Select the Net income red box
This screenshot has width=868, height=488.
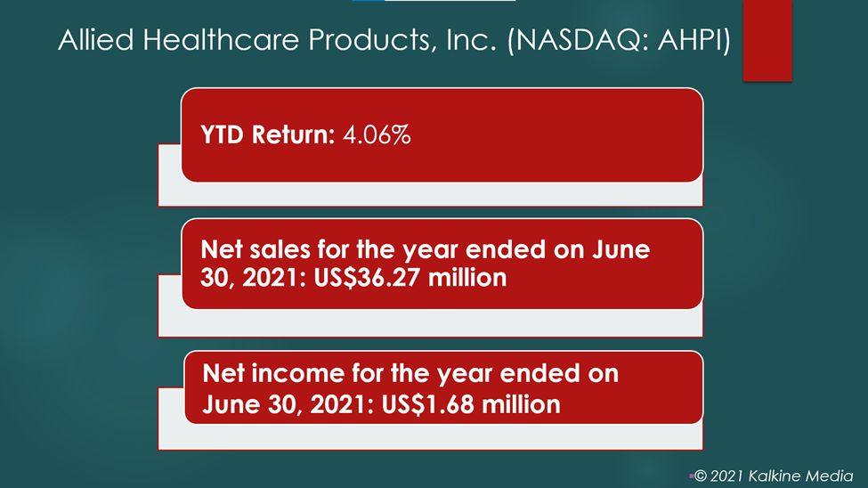point(443,387)
